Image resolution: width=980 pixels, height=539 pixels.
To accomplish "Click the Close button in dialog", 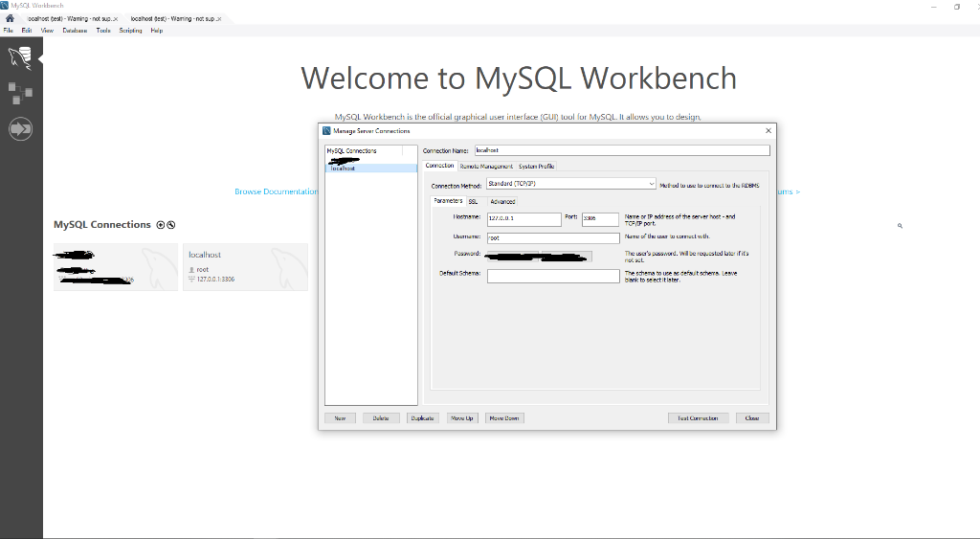I will (x=752, y=418).
